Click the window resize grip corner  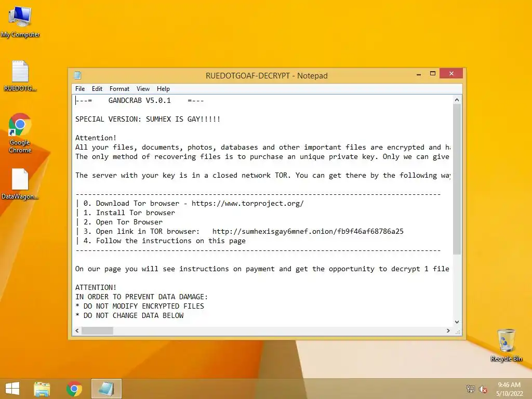pyautogui.click(x=458, y=331)
